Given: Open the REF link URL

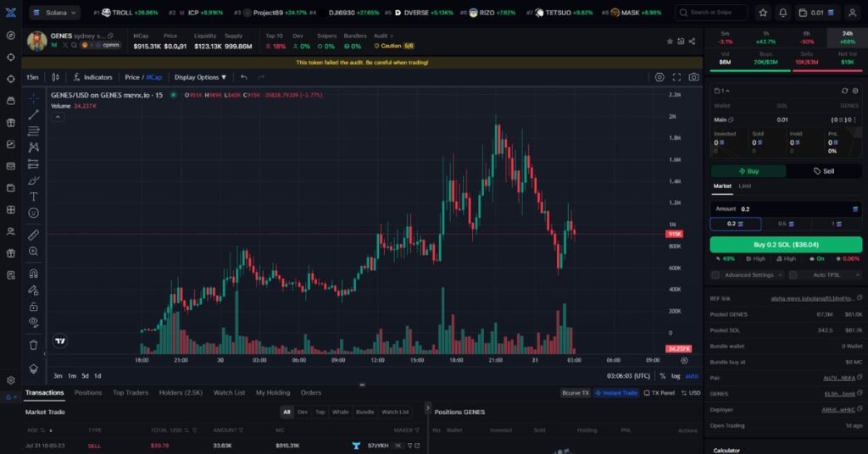Looking at the screenshot, I should (812, 299).
